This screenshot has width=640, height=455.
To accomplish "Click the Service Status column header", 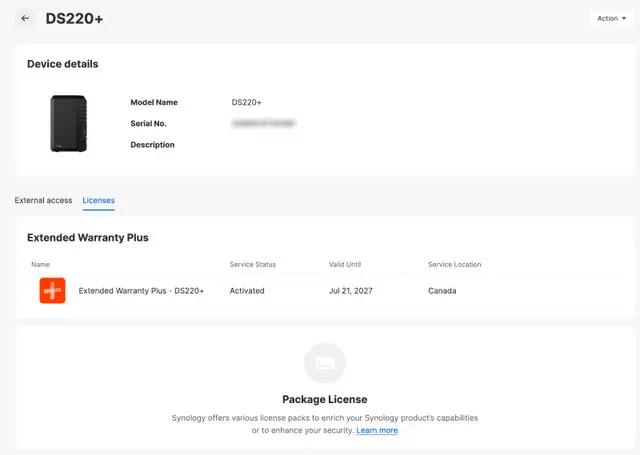I will [253, 264].
